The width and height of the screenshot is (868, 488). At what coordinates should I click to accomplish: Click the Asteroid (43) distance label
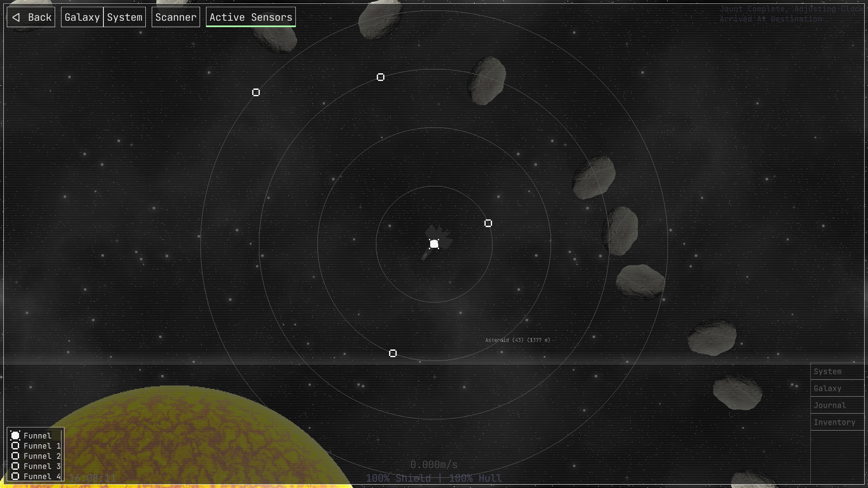coord(517,340)
